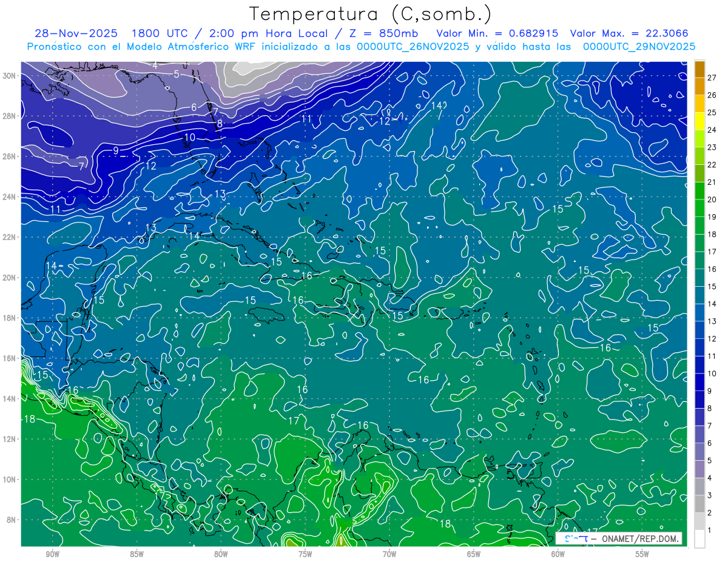Screen dimensions: 728x562
Task: Click the '12N' latitude axis label
Action: 9,439
